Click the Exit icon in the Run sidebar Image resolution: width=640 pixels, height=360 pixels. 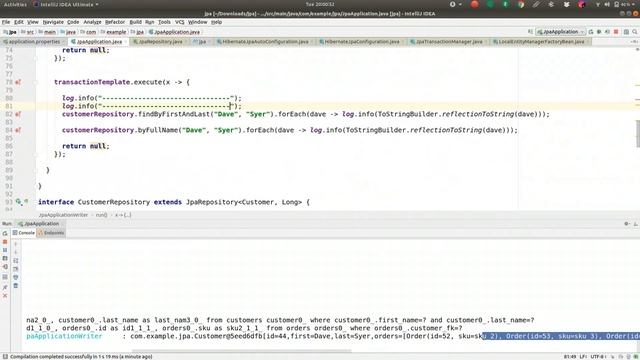[5, 267]
